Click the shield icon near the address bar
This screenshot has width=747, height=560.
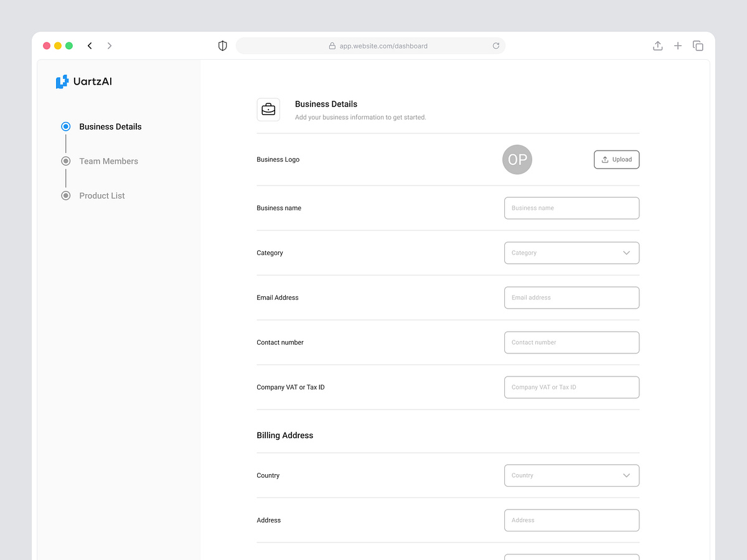(x=222, y=45)
